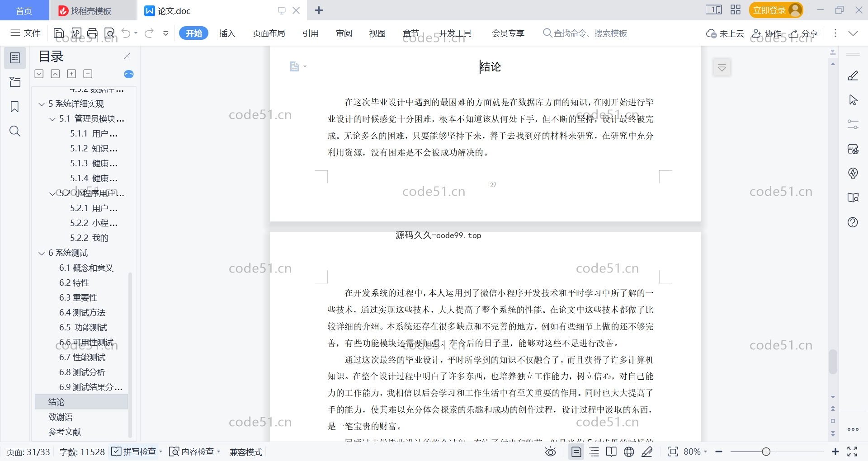Click the collapse panel button beside the document
The image size is (868, 461).
pyautogui.click(x=722, y=68)
